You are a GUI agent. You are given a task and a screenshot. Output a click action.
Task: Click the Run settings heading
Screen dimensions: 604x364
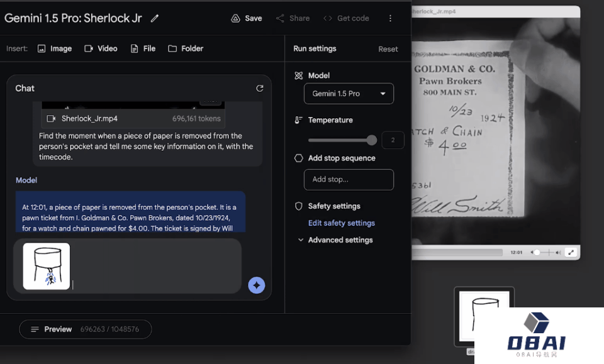click(x=315, y=48)
